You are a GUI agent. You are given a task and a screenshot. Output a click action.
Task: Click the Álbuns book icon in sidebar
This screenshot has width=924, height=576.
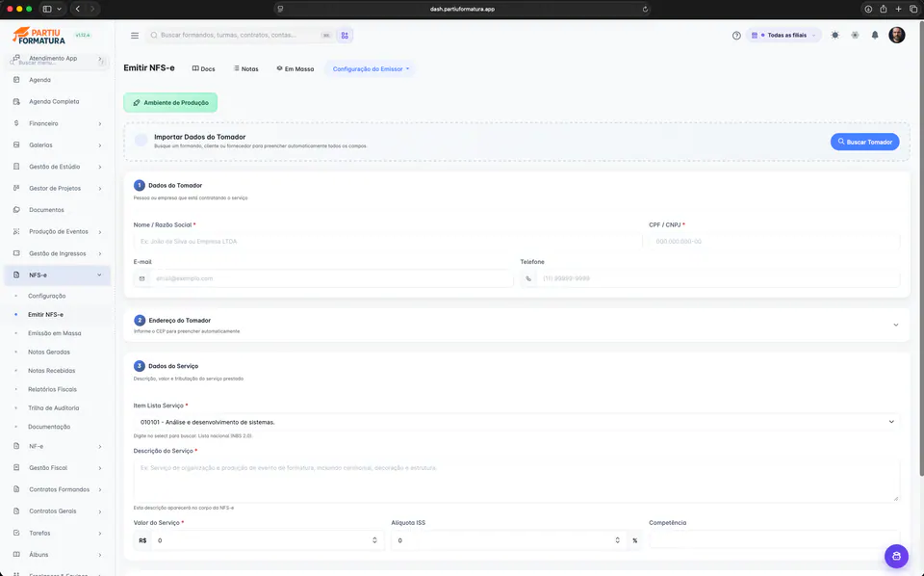16,555
